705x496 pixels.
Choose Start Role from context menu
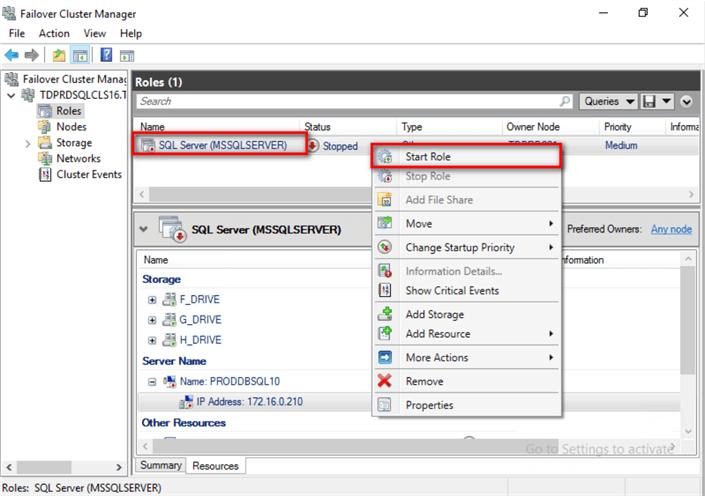tap(466, 156)
